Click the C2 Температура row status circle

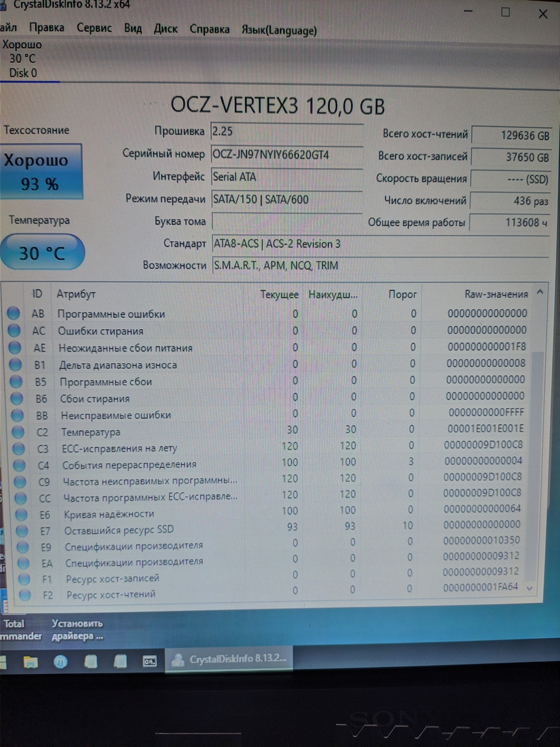[x=18, y=432]
